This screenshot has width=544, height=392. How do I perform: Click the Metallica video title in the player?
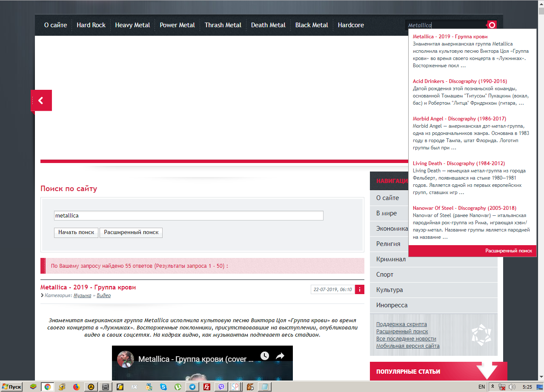coord(196,359)
